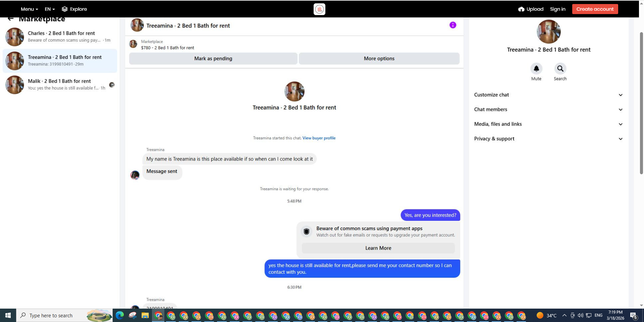Open File Explorer from the taskbar
The width and height of the screenshot is (644, 322).
[145, 315]
